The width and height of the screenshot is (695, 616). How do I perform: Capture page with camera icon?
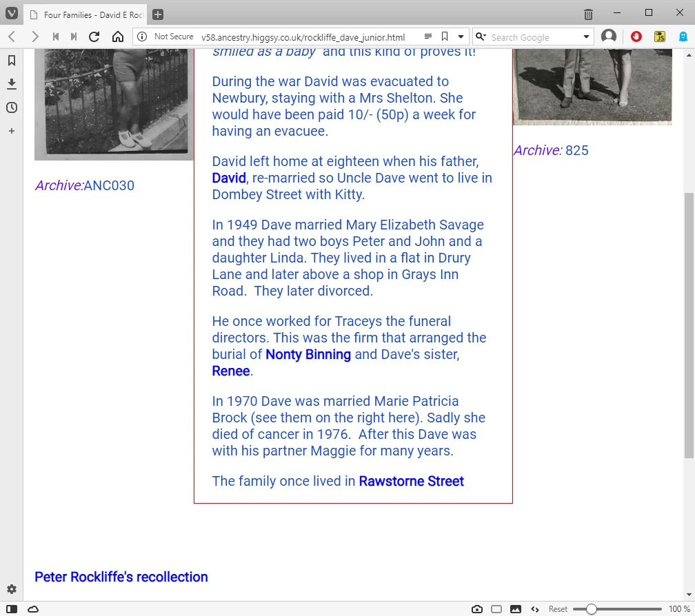(477, 609)
